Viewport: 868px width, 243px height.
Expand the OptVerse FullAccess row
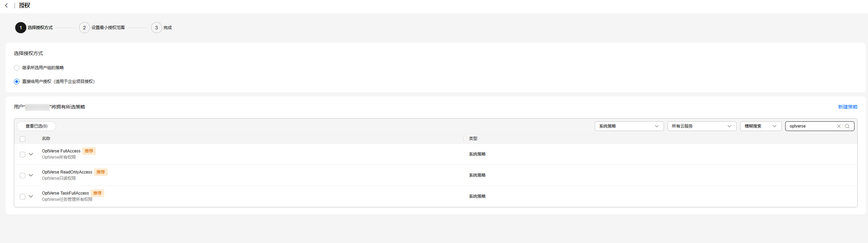click(x=31, y=154)
